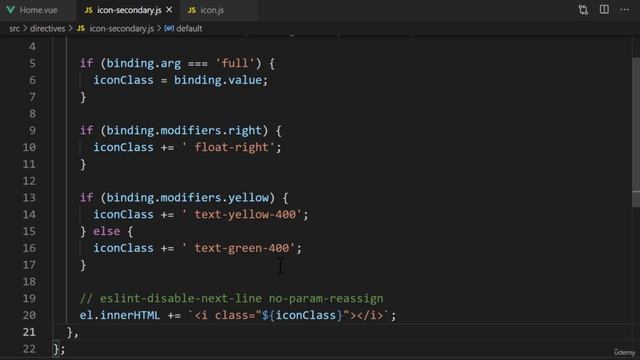Select directives in the breadcrumb path
Screen dimensions: 640x360
pos(47,29)
